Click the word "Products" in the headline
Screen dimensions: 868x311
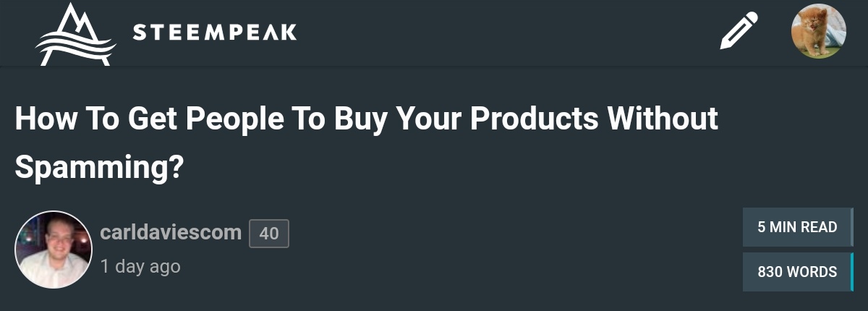click(x=535, y=119)
